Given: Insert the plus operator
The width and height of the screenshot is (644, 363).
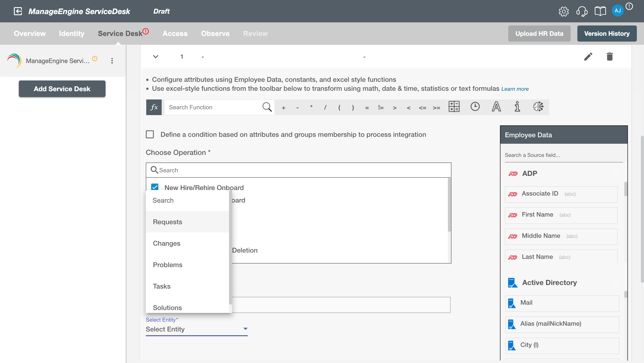Looking at the screenshot, I should tap(284, 108).
